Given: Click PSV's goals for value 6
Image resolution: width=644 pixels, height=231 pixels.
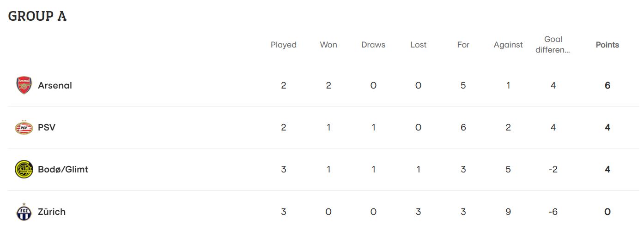Looking at the screenshot, I should 463,127.
